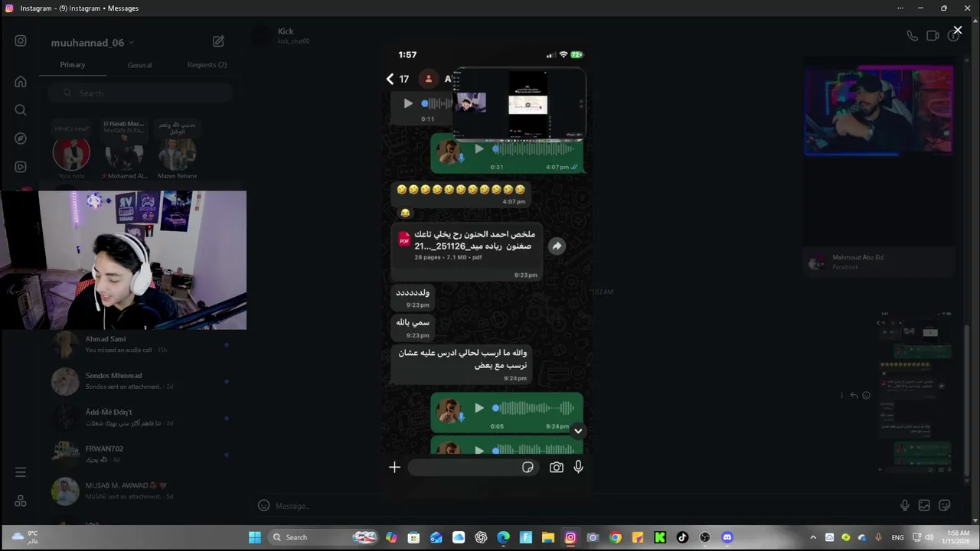Open emoji picker beside Message field
The height and width of the screenshot is (551, 980).
coord(263,505)
